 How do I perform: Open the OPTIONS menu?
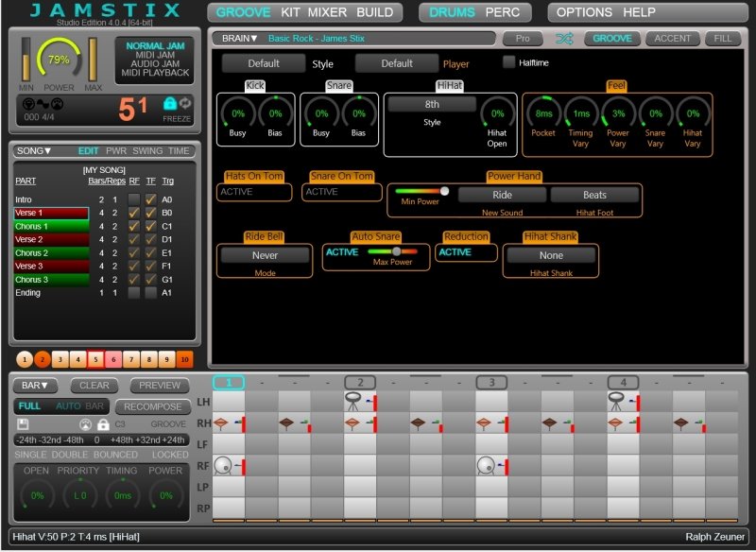(x=584, y=12)
